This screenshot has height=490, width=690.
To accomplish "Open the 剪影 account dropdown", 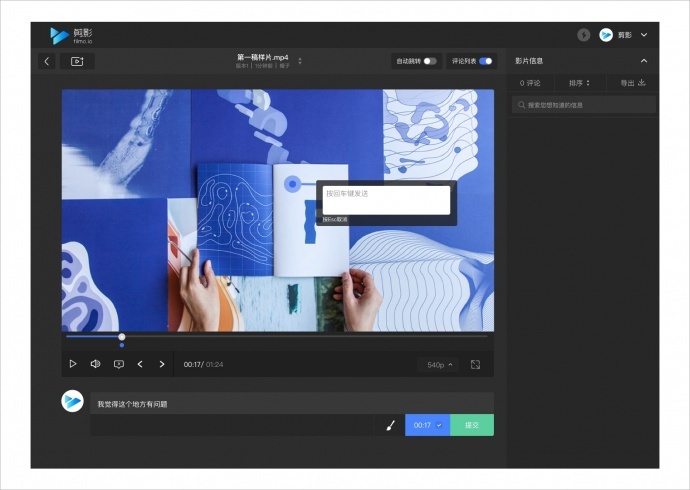I will pos(644,35).
